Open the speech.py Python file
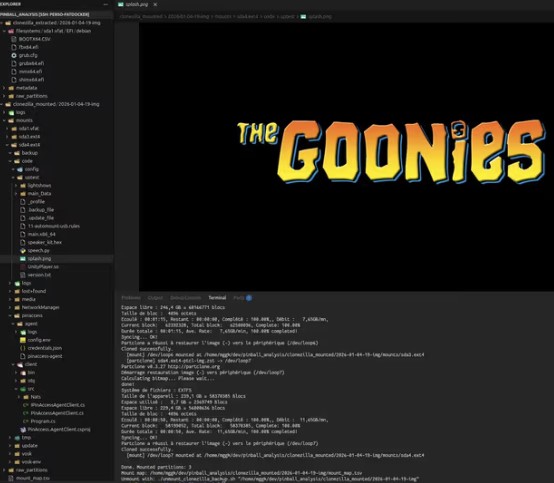Image resolution: width=554 pixels, height=483 pixels. (39, 251)
